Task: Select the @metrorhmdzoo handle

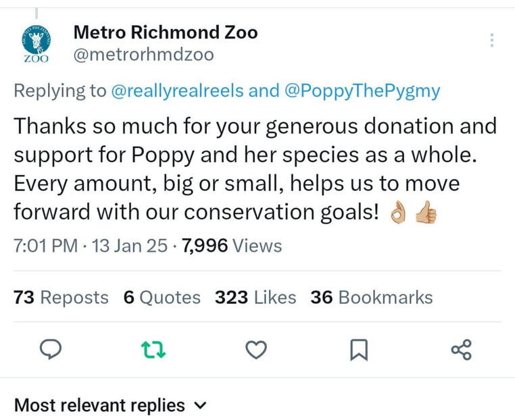Action: (x=143, y=55)
